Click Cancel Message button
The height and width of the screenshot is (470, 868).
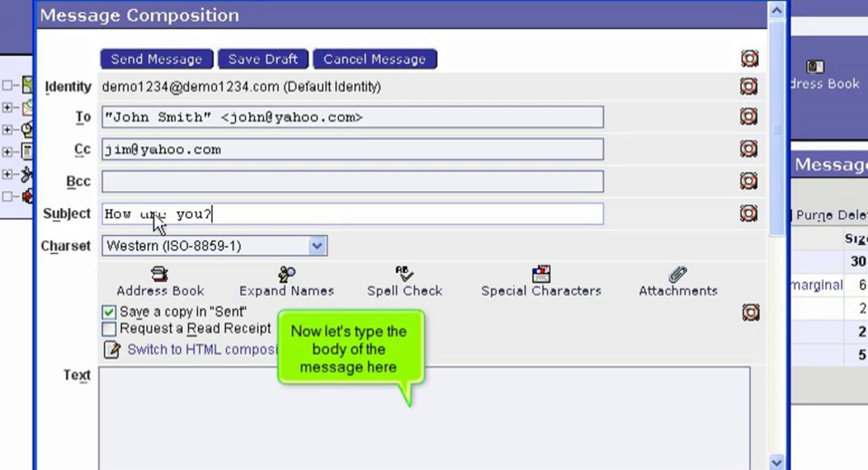[374, 59]
